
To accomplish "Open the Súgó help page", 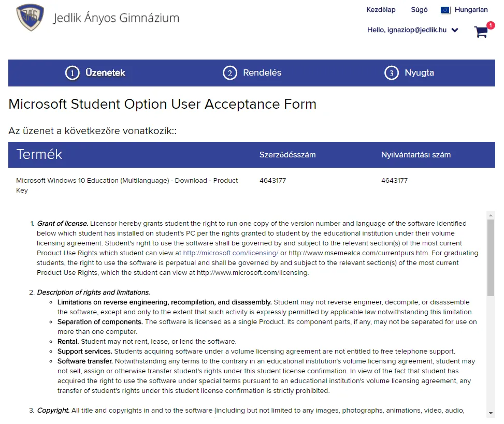I will 419,10.
